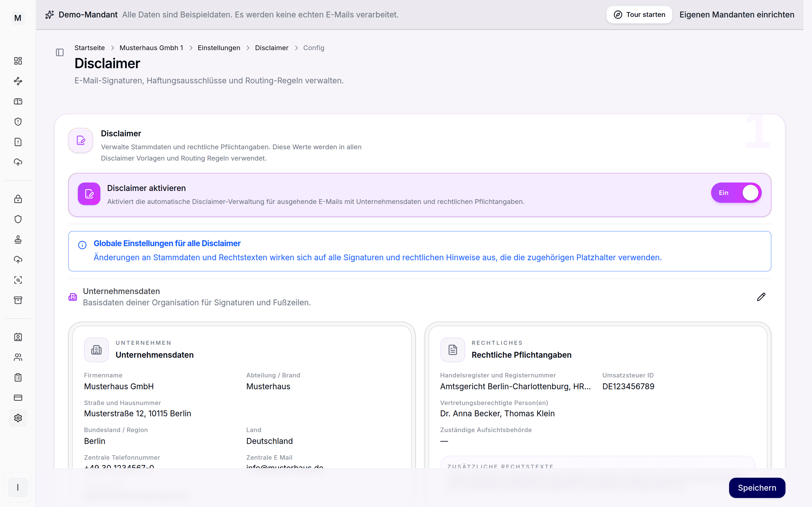Save changes with Speichern button

click(757, 488)
